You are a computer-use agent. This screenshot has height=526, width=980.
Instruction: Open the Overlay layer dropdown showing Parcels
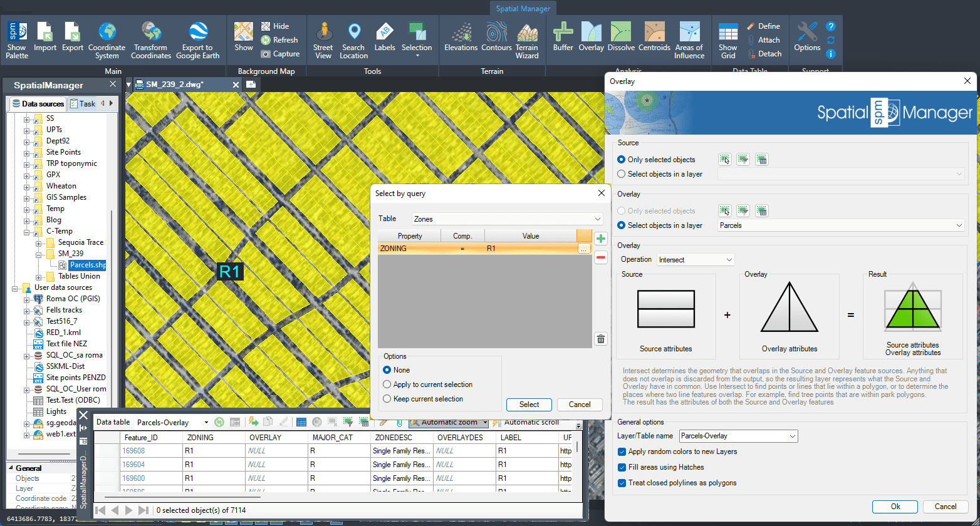(x=841, y=225)
